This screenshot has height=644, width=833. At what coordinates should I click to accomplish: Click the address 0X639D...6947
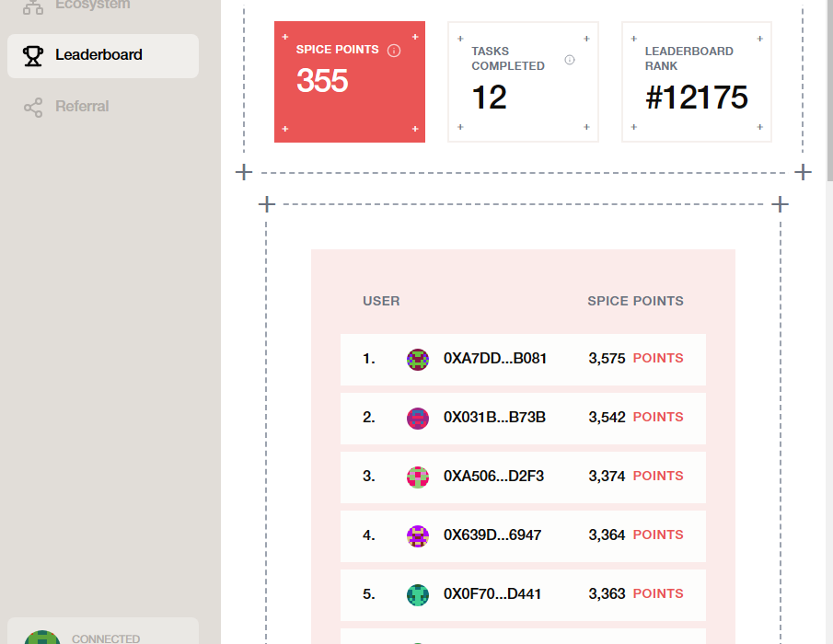click(x=492, y=535)
